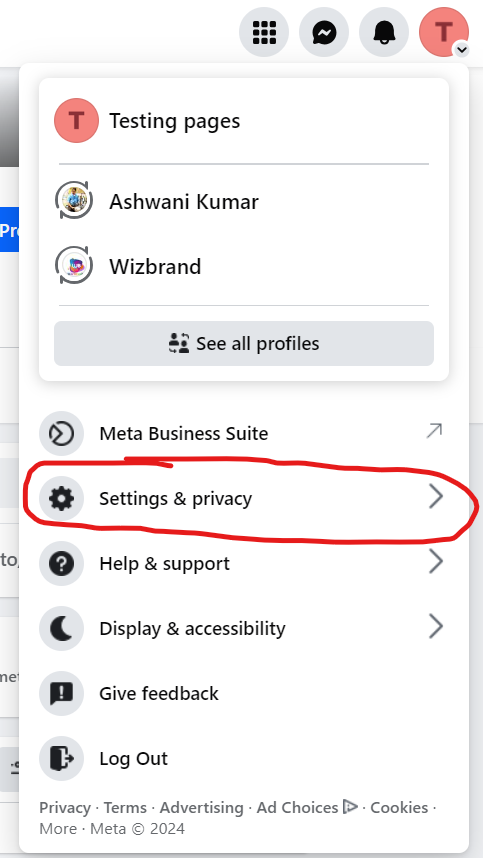Viewport: 483px width, 858px height.
Task: Open the Cookies footer link
Action: (x=399, y=808)
